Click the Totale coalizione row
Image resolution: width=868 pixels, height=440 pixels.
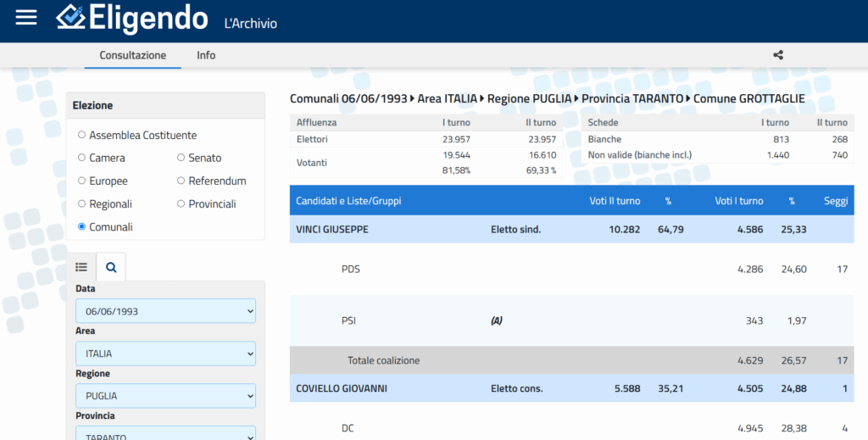[572, 360]
